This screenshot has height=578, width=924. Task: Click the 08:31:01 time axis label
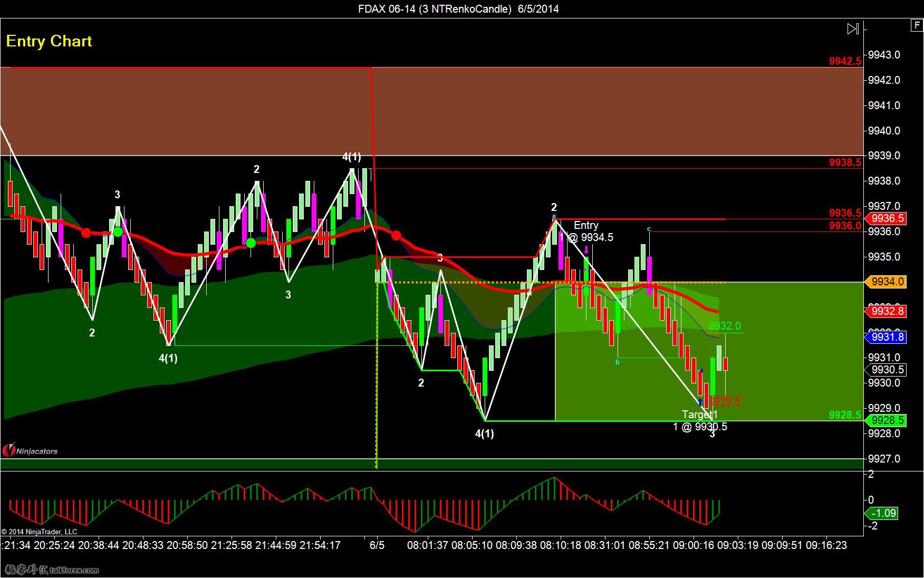pos(605,545)
